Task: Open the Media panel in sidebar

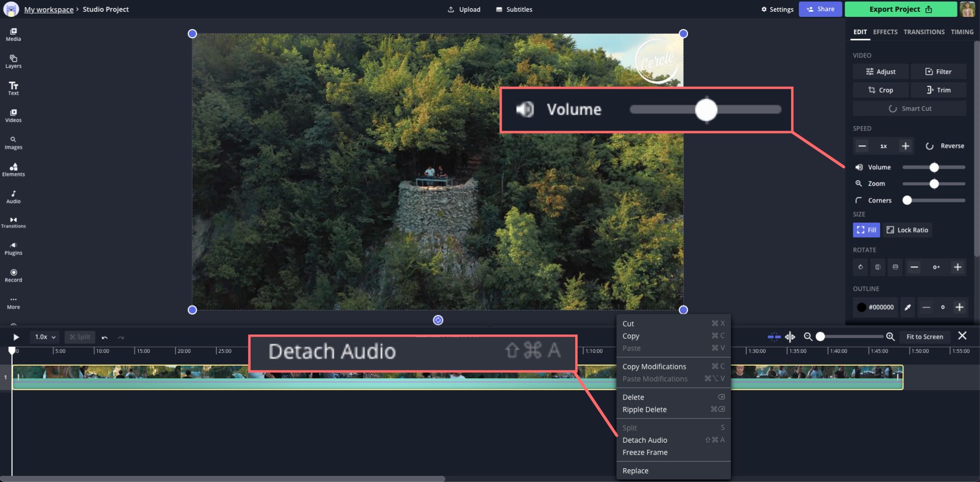Action: [x=13, y=34]
